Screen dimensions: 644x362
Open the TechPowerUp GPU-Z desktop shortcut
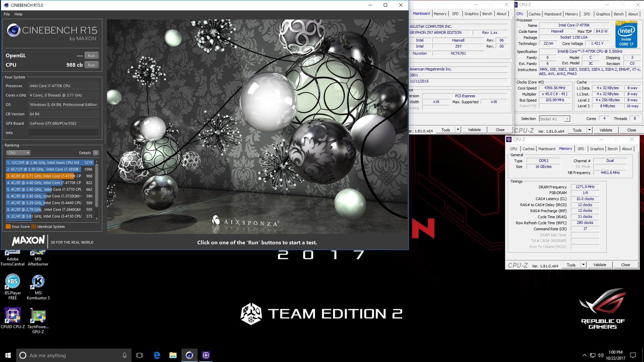(38, 320)
